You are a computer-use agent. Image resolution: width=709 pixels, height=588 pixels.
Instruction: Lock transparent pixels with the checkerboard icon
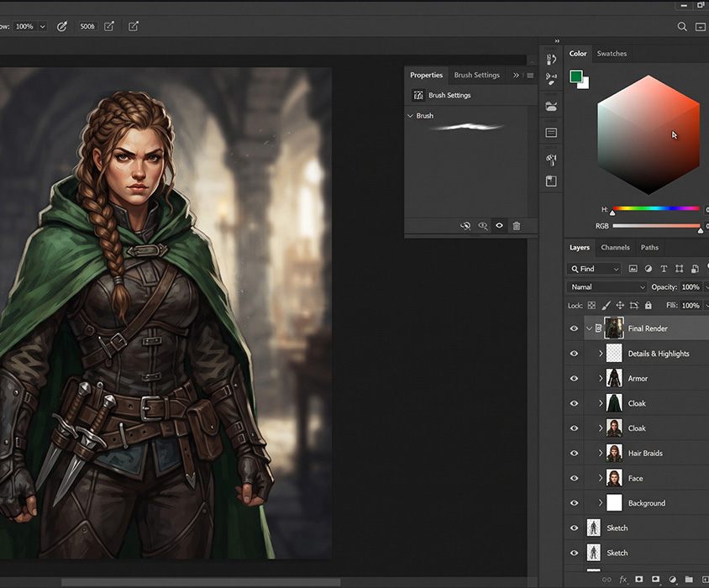(x=591, y=305)
